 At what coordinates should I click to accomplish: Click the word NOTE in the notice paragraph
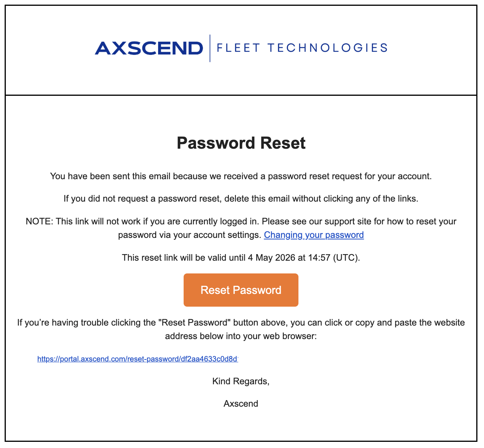39,221
